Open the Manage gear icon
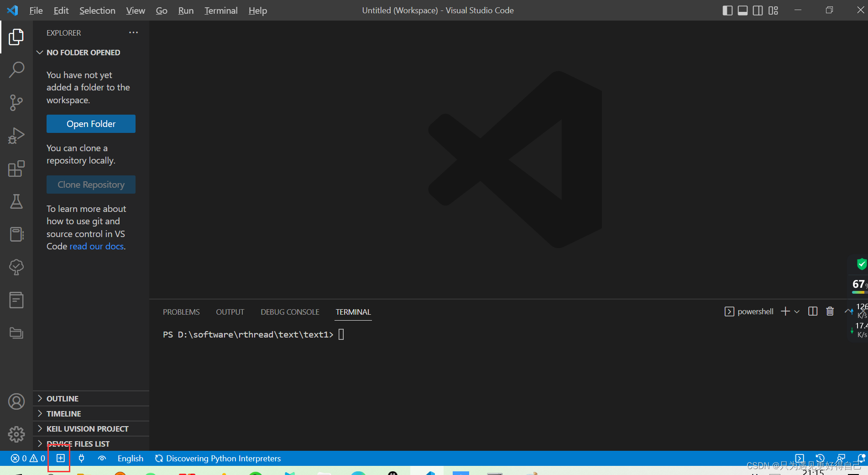The image size is (868, 475). (x=16, y=434)
